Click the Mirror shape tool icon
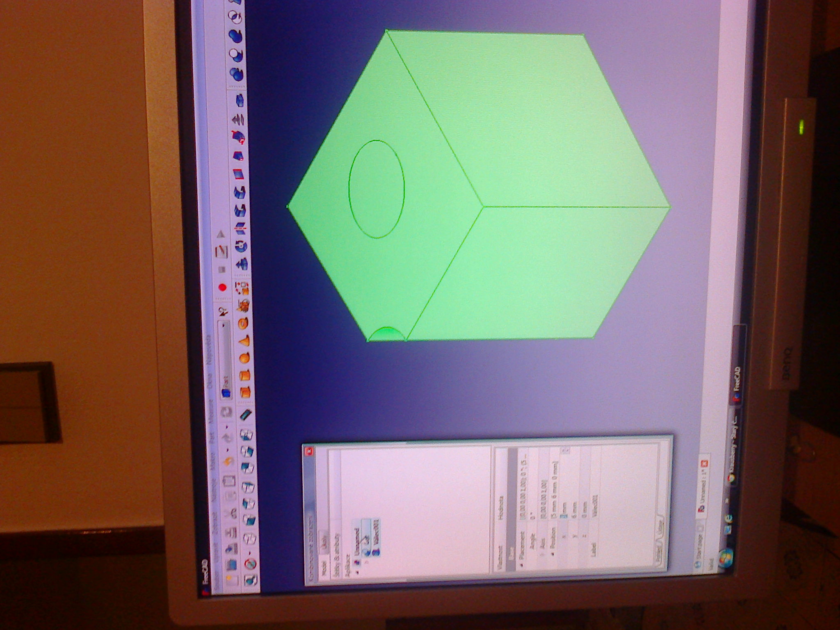 [x=241, y=228]
